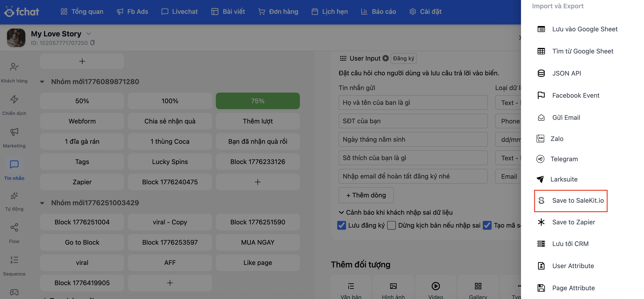Viewport: 644px width, 299px height.
Task: Click the Gửi Email envelope icon
Action: pos(541,117)
